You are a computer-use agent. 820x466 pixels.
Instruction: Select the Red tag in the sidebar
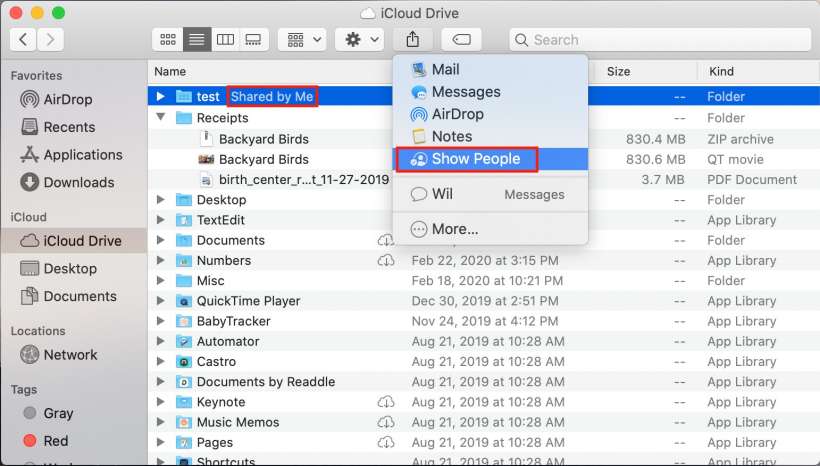(x=46, y=441)
